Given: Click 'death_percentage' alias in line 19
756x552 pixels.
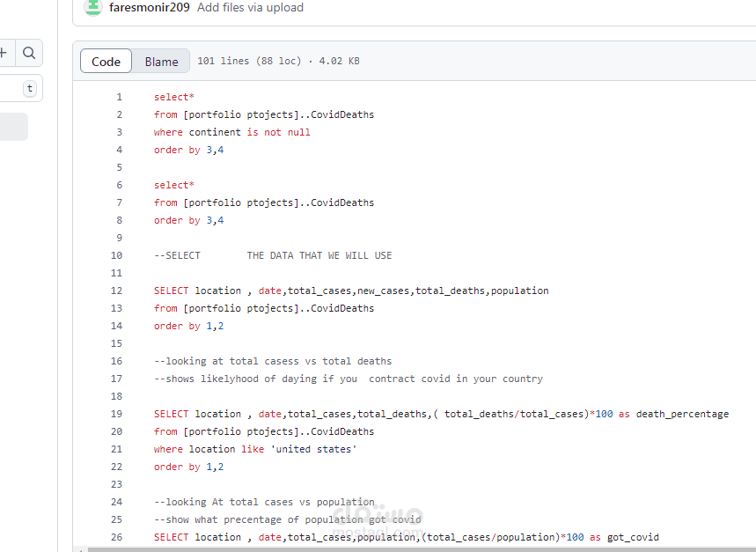Looking at the screenshot, I should (682, 414).
